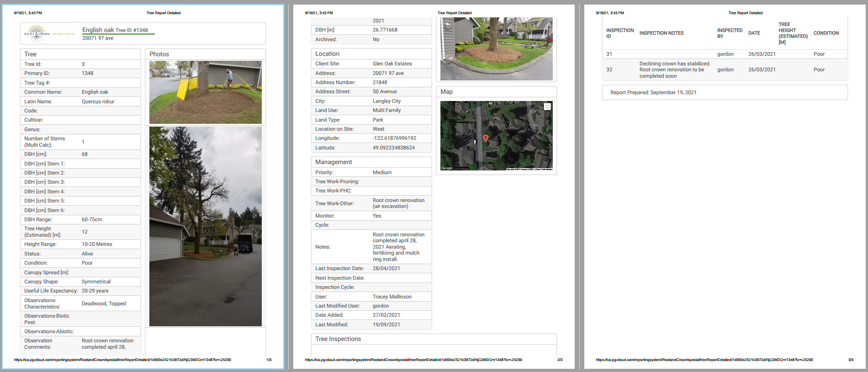
Task: Click the Last Inspection Date value 28/04/2021
Action: 386,268
